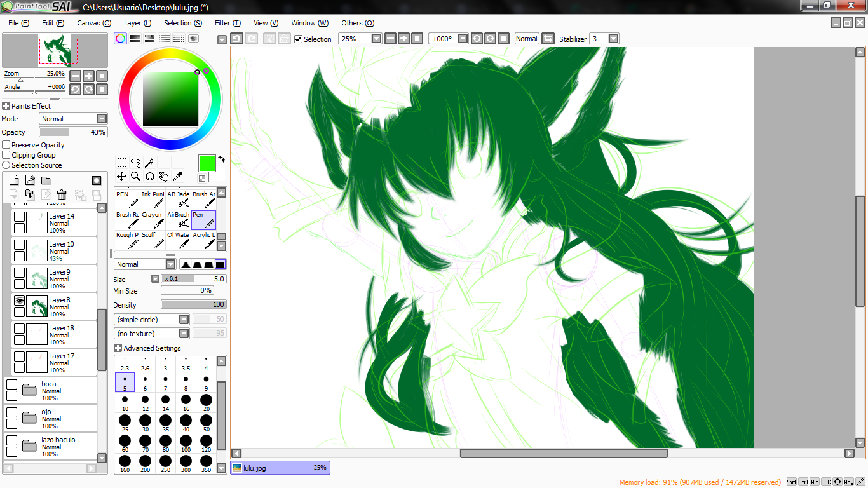868x488 pixels.
Task: Show Layer10 via its visibility box
Action: (x=19, y=245)
